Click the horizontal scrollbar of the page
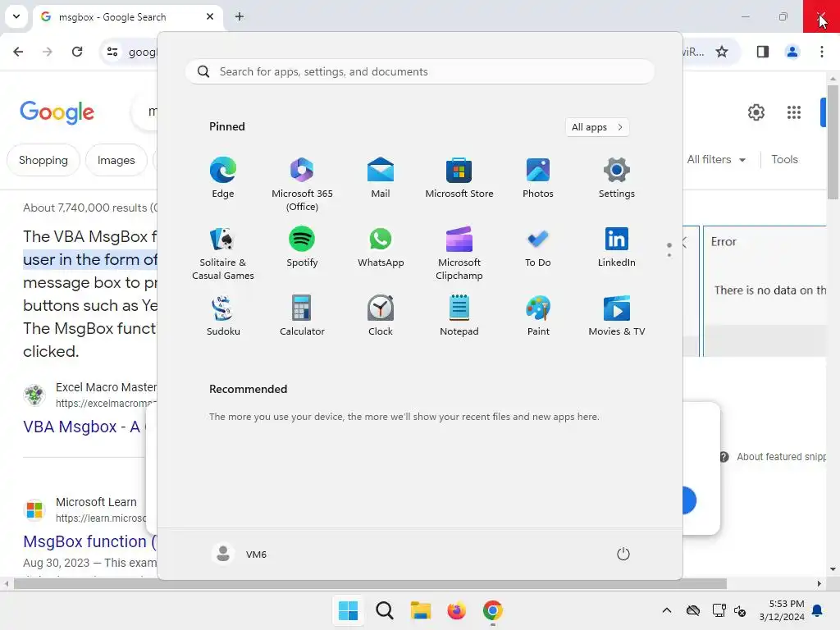This screenshot has width=840, height=630. pyautogui.click(x=370, y=584)
